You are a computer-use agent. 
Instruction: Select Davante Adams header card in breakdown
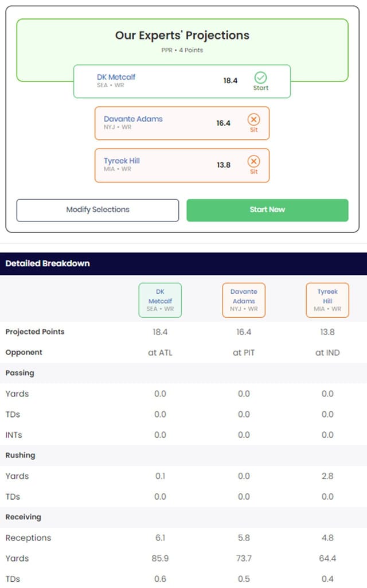tap(244, 301)
